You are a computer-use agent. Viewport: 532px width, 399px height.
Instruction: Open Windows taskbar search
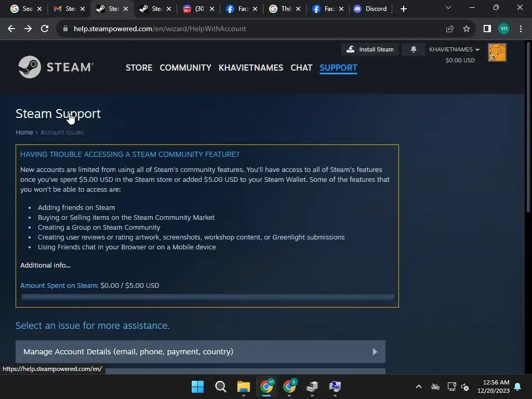point(220,387)
